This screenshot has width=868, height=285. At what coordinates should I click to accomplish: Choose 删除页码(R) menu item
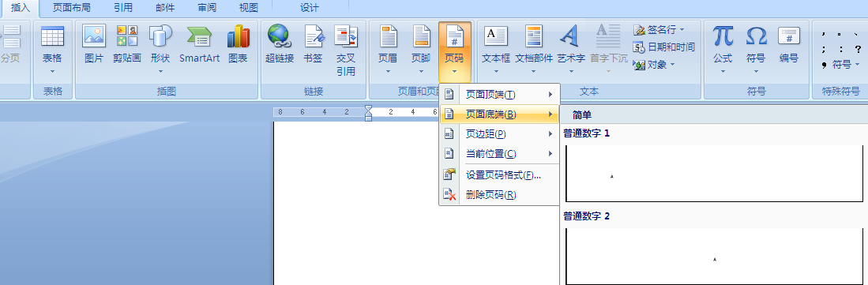pos(499,195)
